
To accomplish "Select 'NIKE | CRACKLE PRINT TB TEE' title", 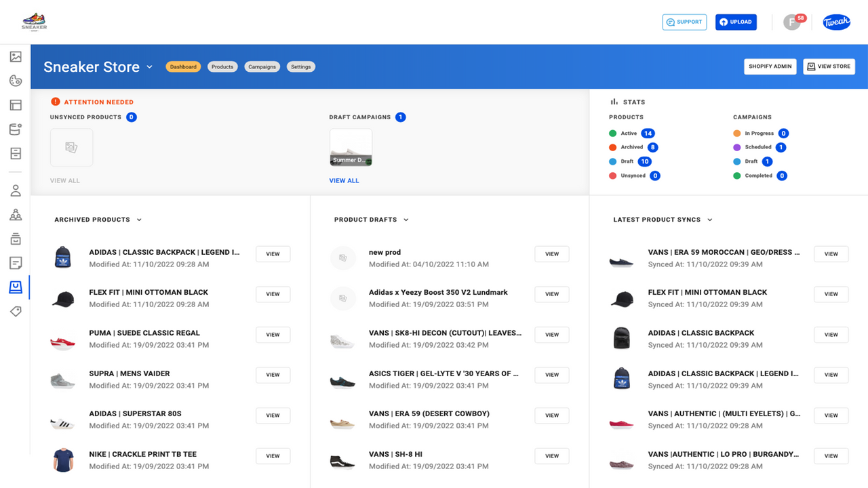I will pos(143,454).
